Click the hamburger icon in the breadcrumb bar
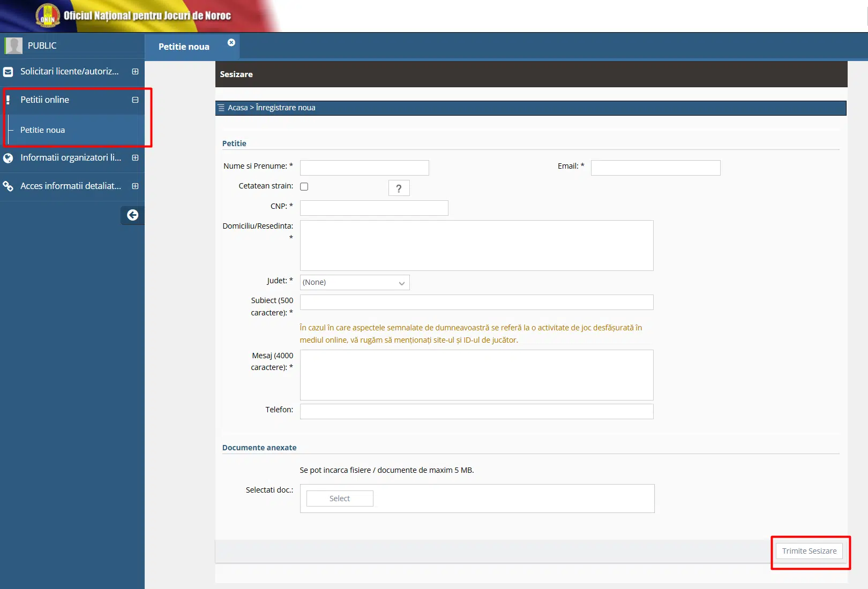The image size is (868, 589). 222,108
